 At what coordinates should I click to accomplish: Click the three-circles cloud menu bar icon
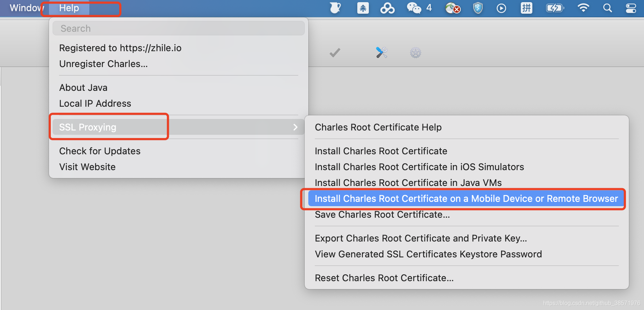(387, 8)
